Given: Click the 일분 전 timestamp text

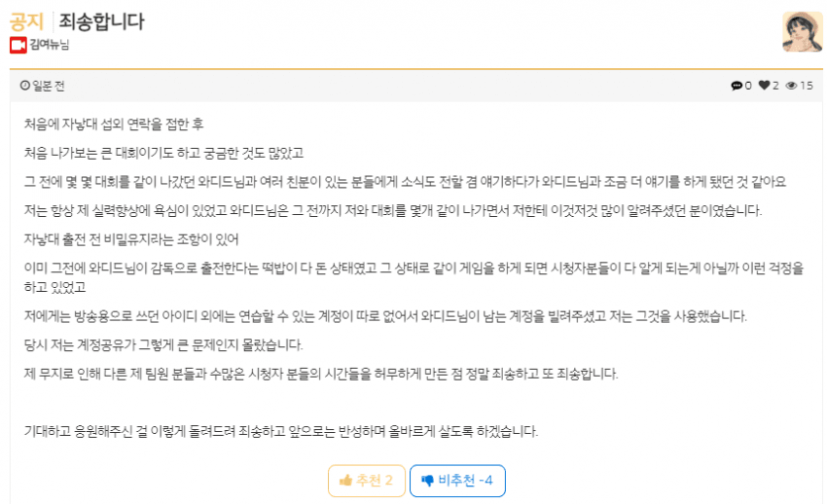Looking at the screenshot, I should (48, 86).
